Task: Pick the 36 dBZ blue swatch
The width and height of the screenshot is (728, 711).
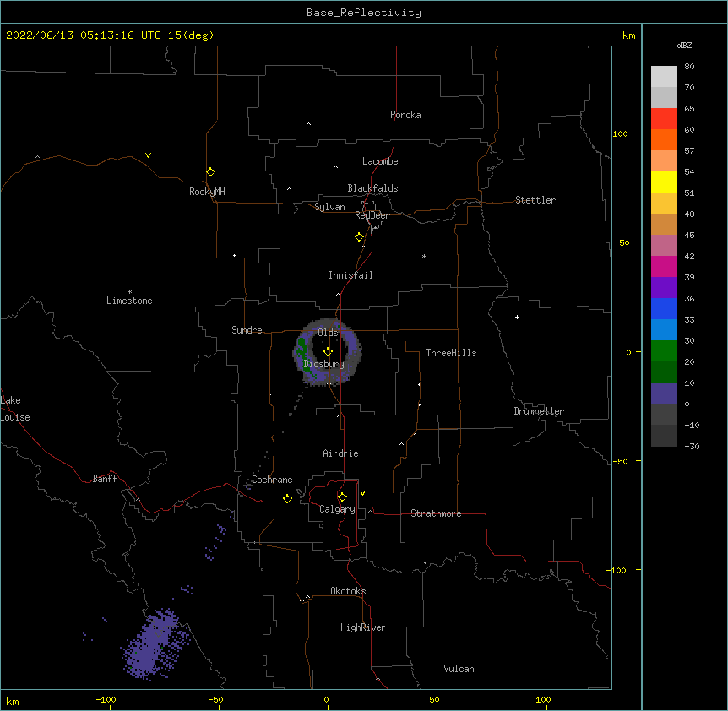Action: (664, 308)
